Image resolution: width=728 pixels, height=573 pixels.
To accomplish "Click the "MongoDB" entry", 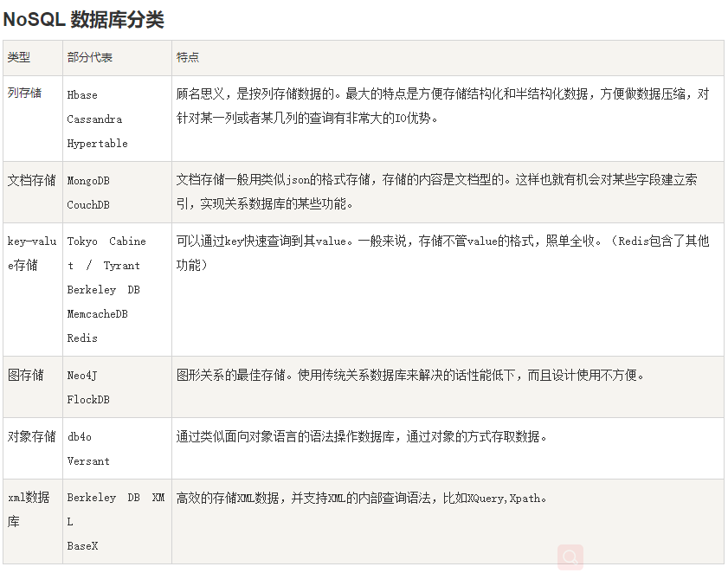I will pos(88,181).
